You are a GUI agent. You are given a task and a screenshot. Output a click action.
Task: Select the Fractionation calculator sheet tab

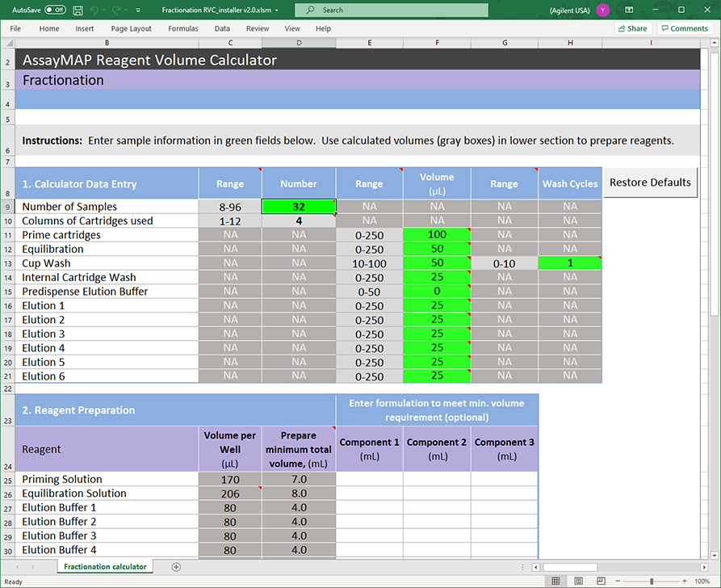tap(105, 567)
